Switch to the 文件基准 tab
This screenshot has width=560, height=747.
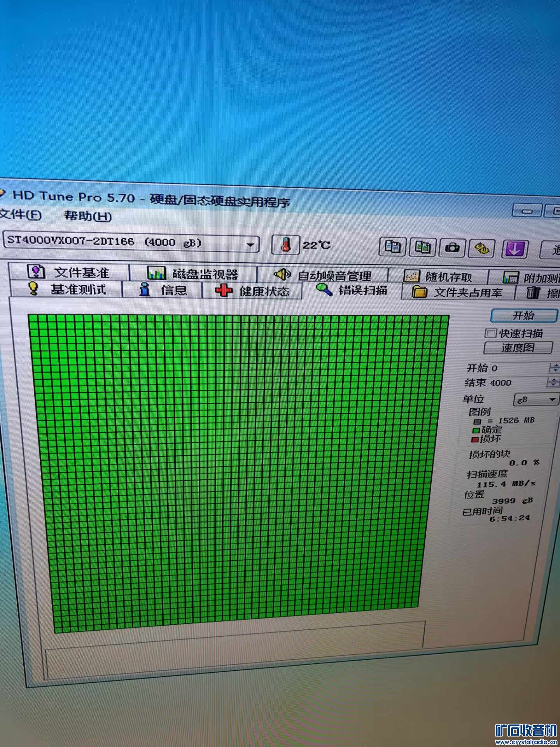69,272
